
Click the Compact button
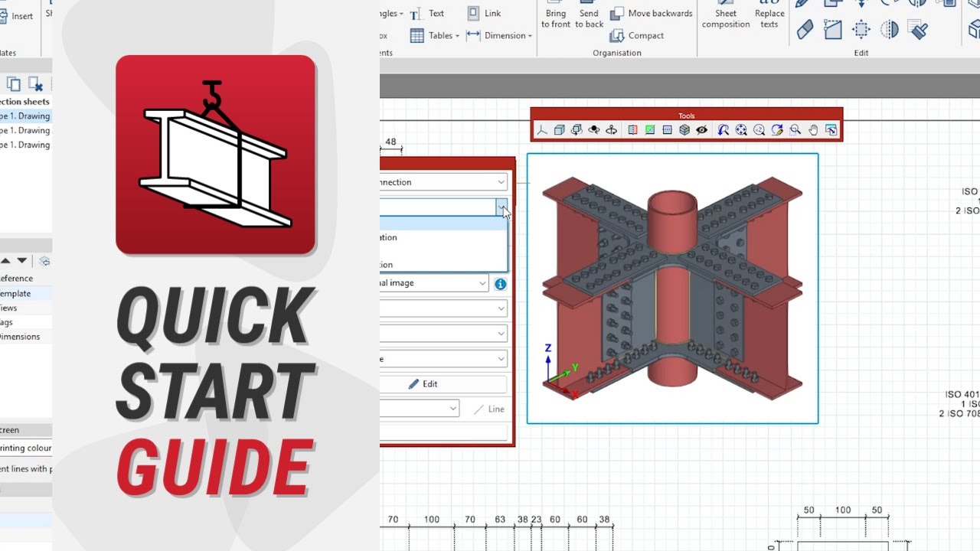(638, 35)
